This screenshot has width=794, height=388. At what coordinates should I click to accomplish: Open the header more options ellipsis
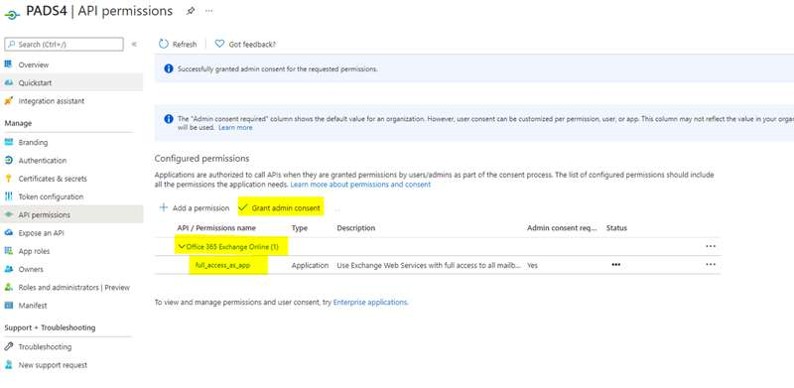209,11
